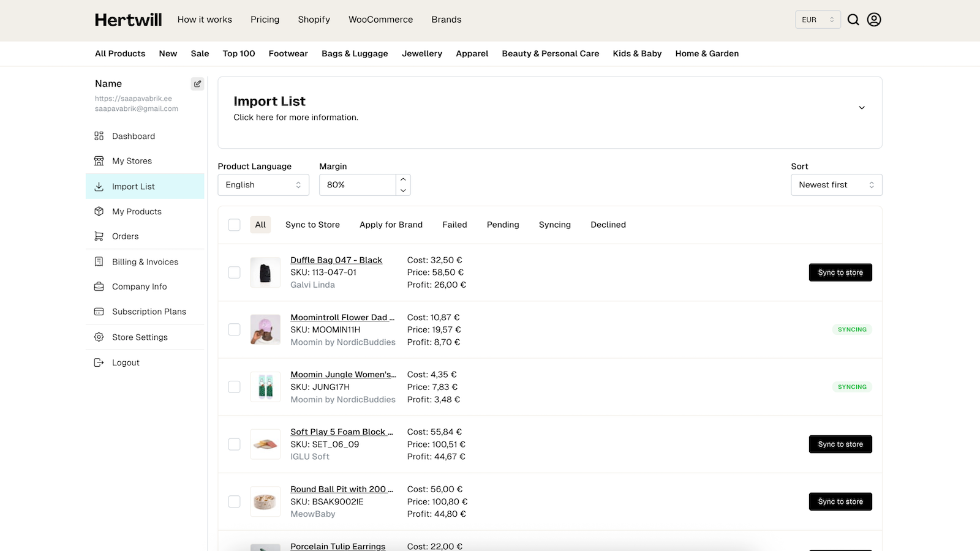Click the My Stores shop icon

pos(99,161)
